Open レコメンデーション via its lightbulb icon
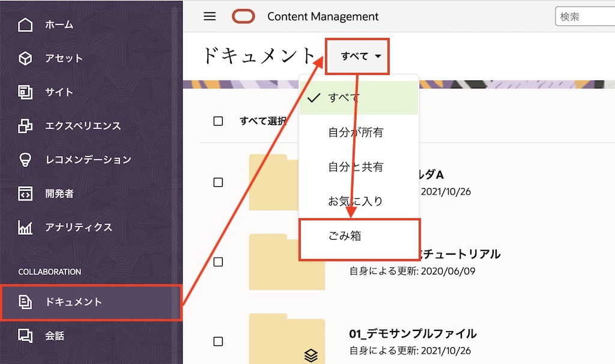Viewport: 615px width, 364px height. pyautogui.click(x=25, y=159)
